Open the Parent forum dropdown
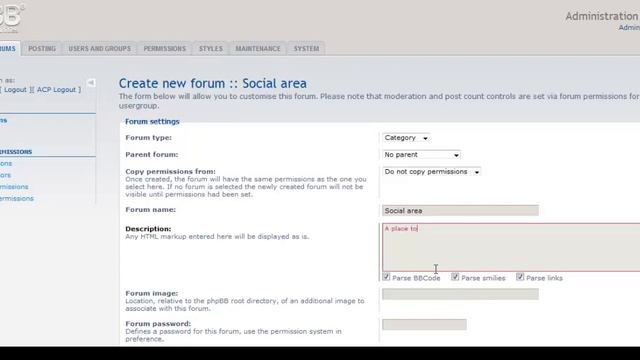The height and width of the screenshot is (360, 640). pyautogui.click(x=421, y=155)
